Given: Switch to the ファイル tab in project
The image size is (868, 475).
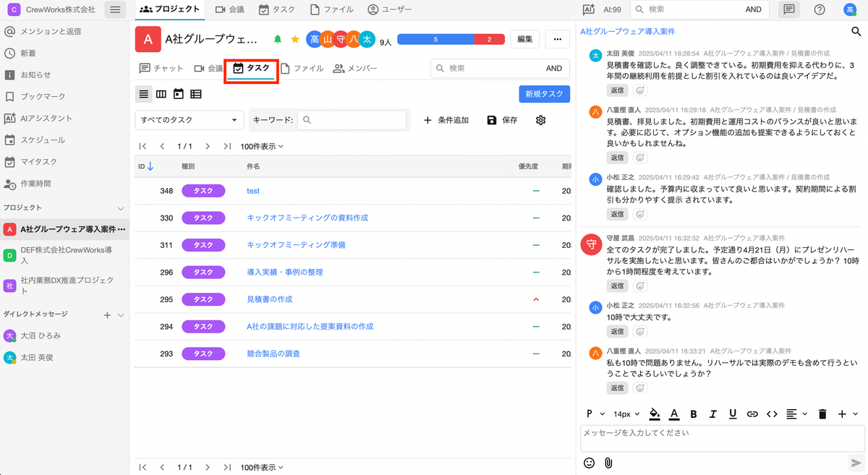Looking at the screenshot, I should 302,69.
